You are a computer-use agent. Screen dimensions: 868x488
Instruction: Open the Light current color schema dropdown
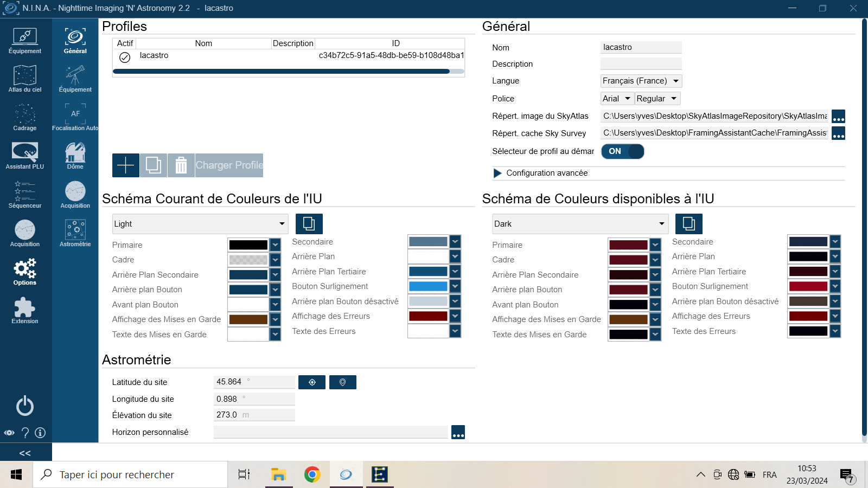pyautogui.click(x=200, y=224)
